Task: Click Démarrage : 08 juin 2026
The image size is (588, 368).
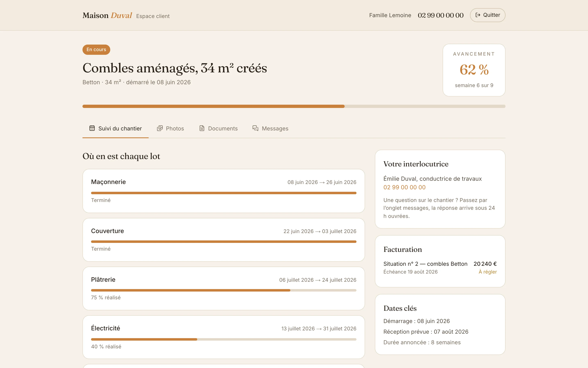Action: (x=416, y=321)
